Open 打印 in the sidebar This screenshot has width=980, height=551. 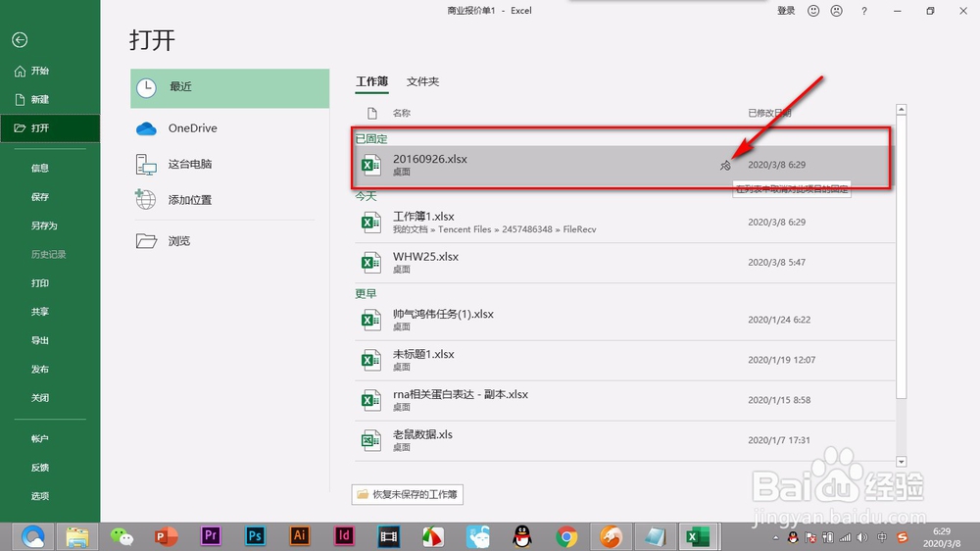coord(40,283)
